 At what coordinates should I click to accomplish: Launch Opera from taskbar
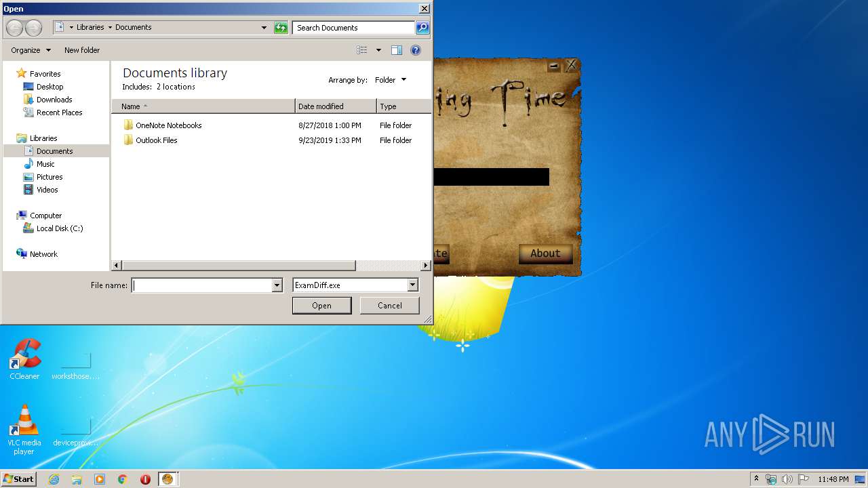point(145,479)
